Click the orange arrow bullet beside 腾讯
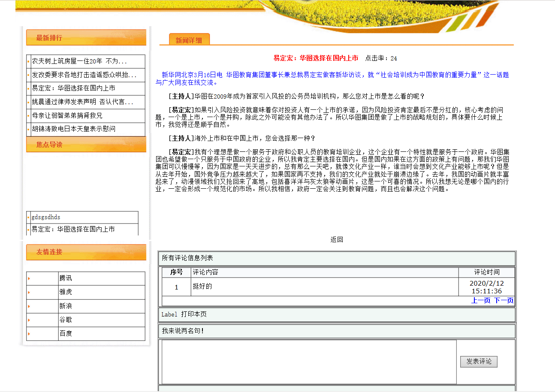 [29, 279]
